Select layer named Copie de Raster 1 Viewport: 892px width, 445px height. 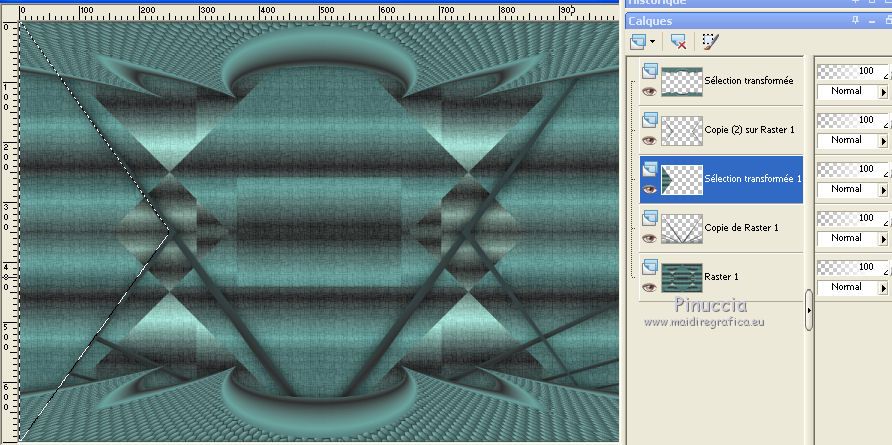(x=741, y=228)
